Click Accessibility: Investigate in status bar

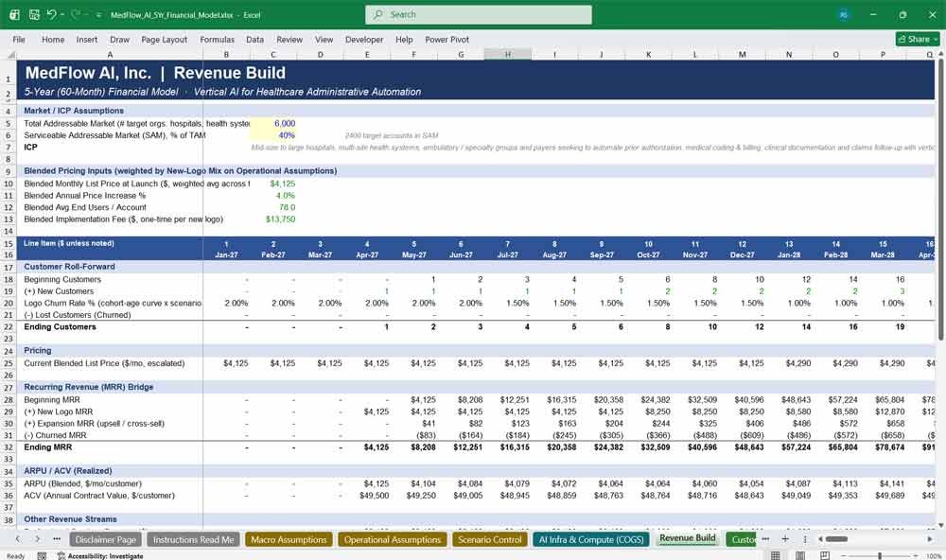pyautogui.click(x=100, y=556)
